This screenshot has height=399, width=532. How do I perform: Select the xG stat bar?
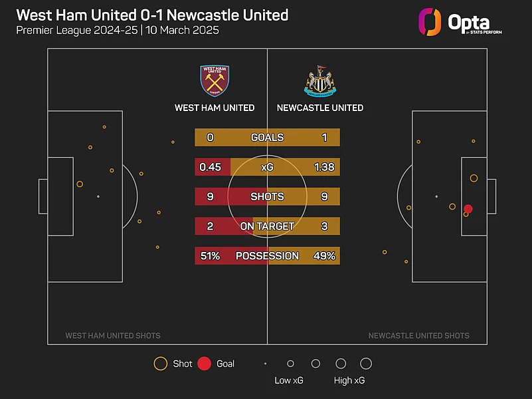pyautogui.click(x=267, y=167)
